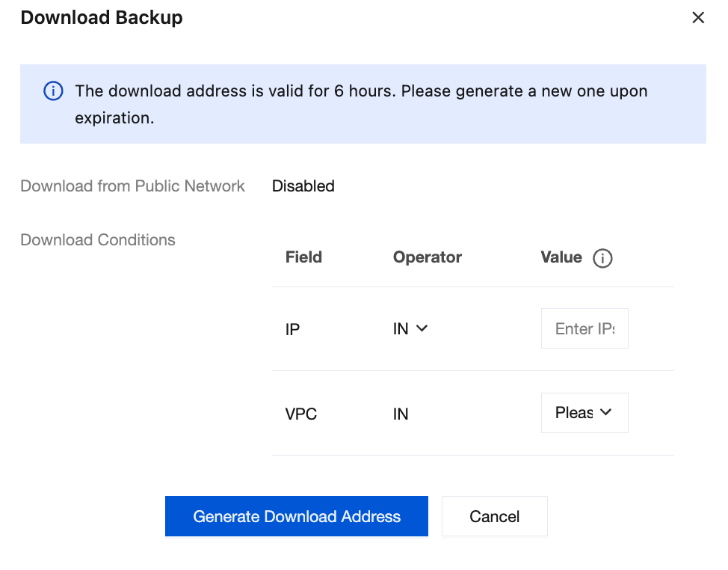The height and width of the screenshot is (570, 728).
Task: Click the Download Backup dialog title
Action: pos(102,18)
